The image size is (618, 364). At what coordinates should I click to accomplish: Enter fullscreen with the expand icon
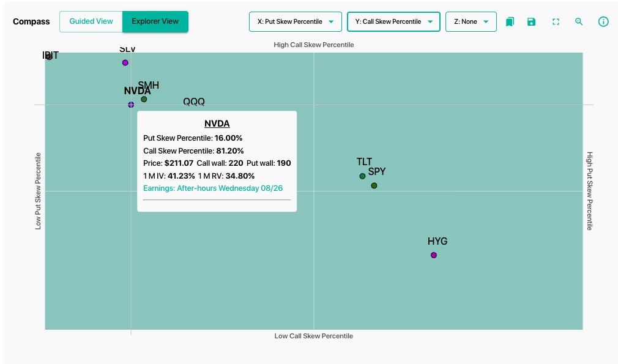point(556,21)
